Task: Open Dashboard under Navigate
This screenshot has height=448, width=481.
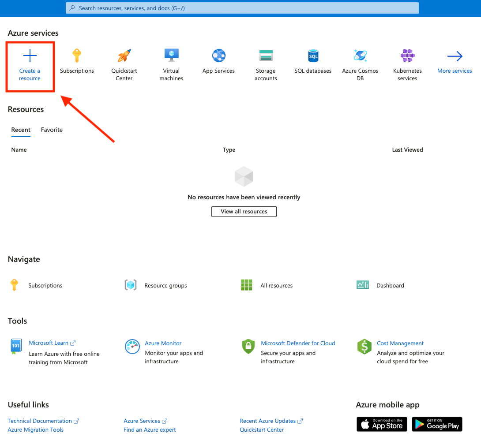Action: [390, 286]
